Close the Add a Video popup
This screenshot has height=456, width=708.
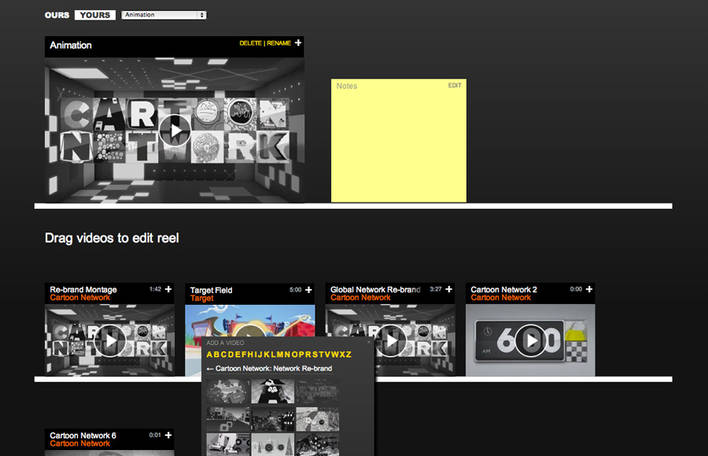pos(369,342)
